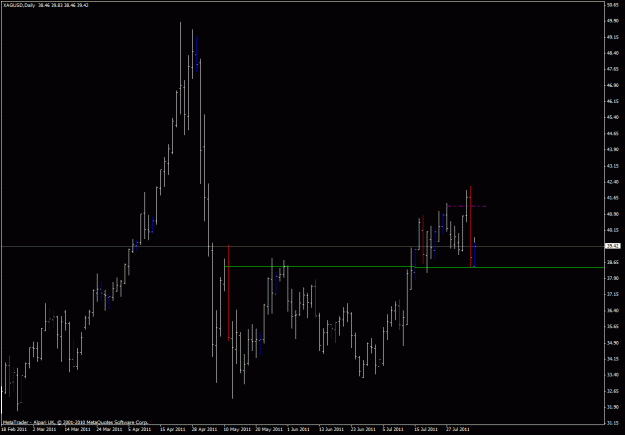
Task: Click the current price label 39.42
Action: [x=613, y=246]
